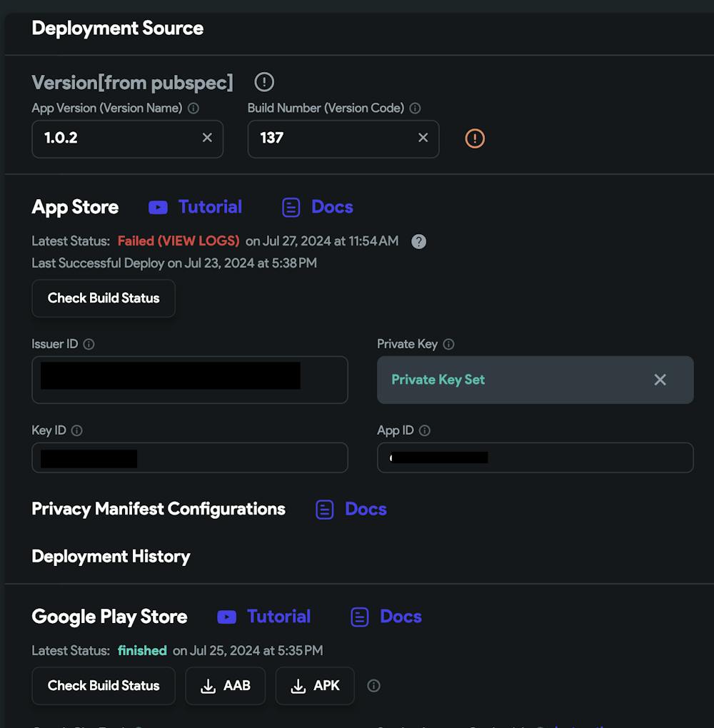This screenshot has width=714, height=728.
Task: Click the info icon beside Version[from pubspec]
Action: [264, 82]
